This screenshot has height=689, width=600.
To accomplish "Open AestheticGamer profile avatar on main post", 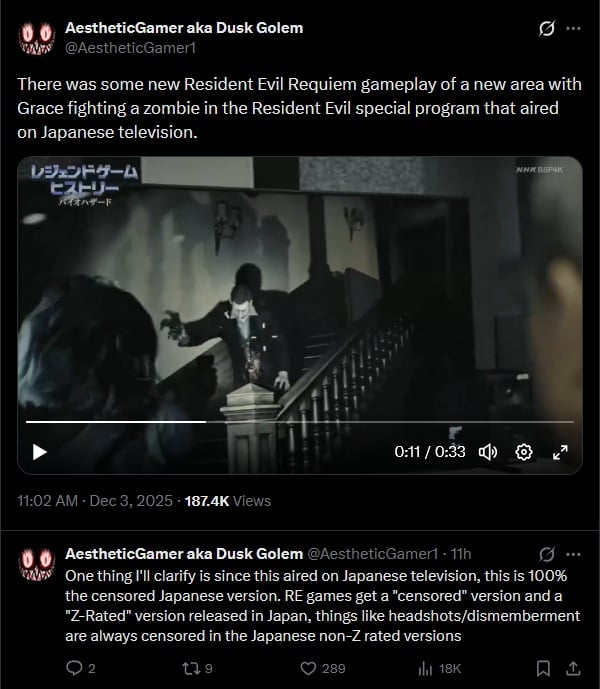I will click(x=37, y=38).
